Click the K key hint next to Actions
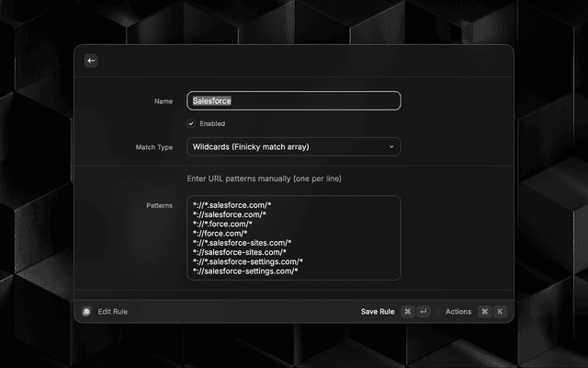 pyautogui.click(x=500, y=311)
